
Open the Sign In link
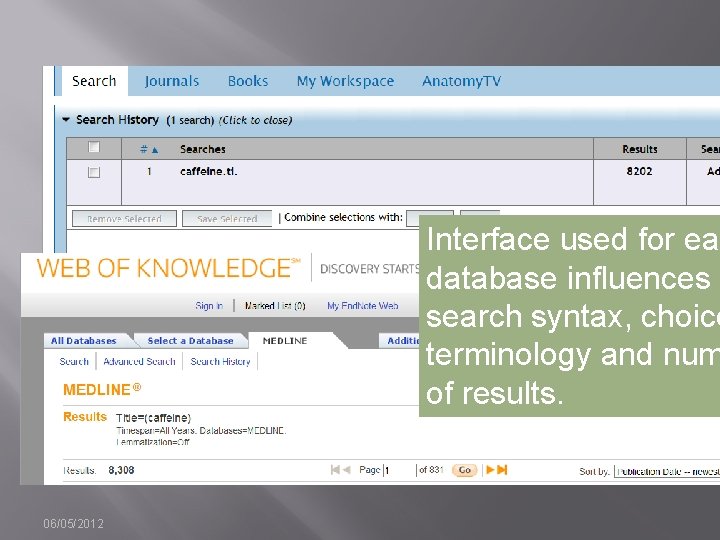[x=209, y=306]
